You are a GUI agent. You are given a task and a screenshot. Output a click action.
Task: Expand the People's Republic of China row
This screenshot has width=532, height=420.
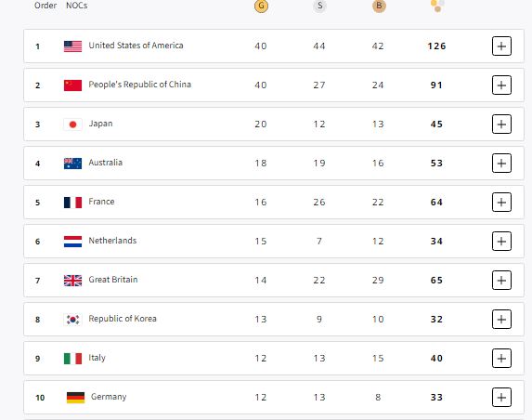(x=501, y=85)
